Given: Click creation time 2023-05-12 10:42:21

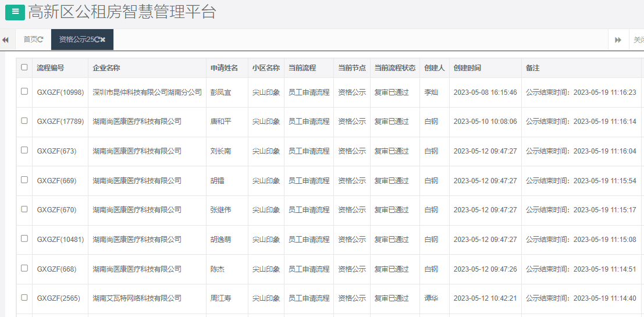Looking at the screenshot, I should (x=485, y=298).
